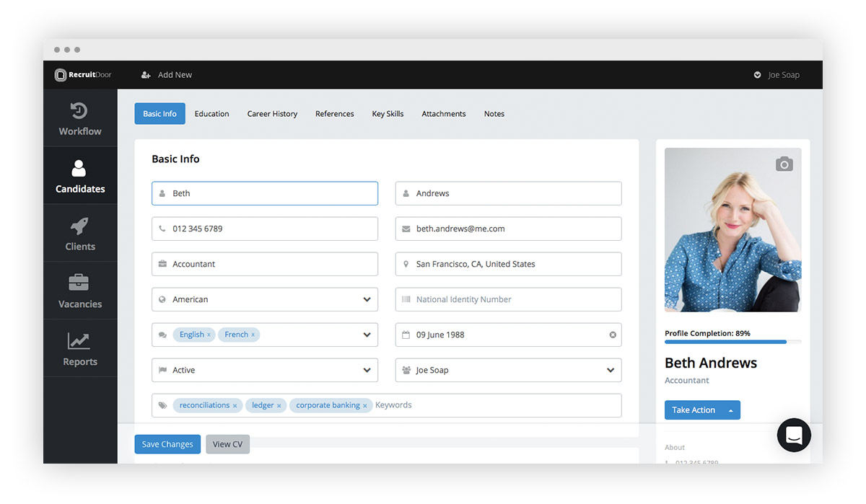Click Beth Andrews profile photo
This screenshot has width=866, height=504.
click(732, 230)
